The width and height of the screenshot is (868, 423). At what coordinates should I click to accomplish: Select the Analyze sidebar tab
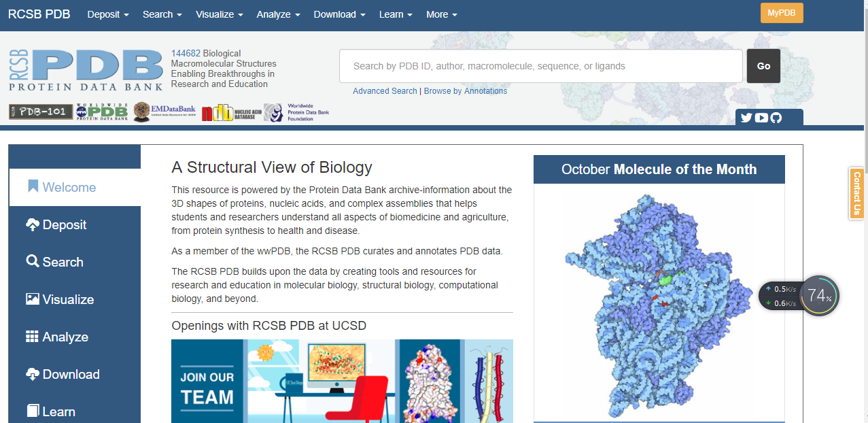[x=75, y=337]
